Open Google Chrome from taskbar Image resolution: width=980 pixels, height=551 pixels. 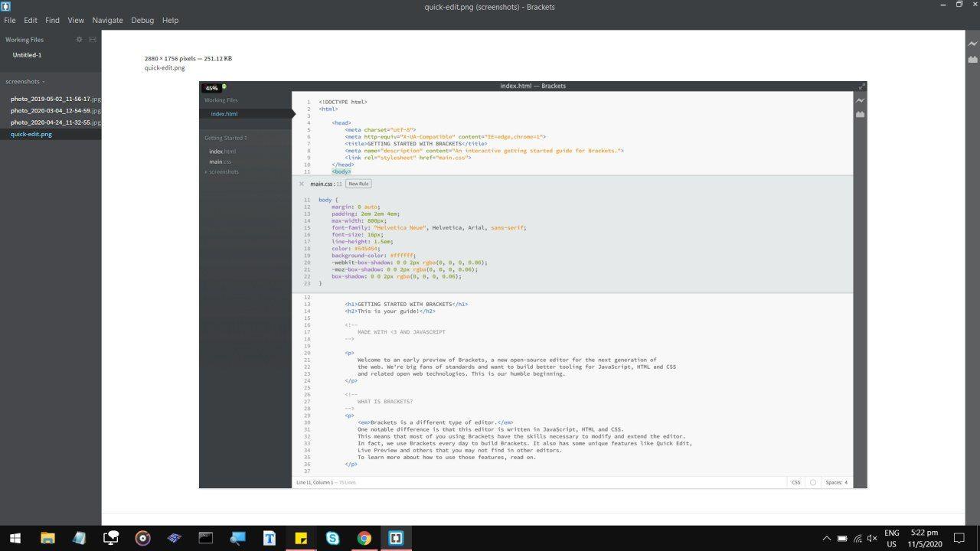click(364, 538)
